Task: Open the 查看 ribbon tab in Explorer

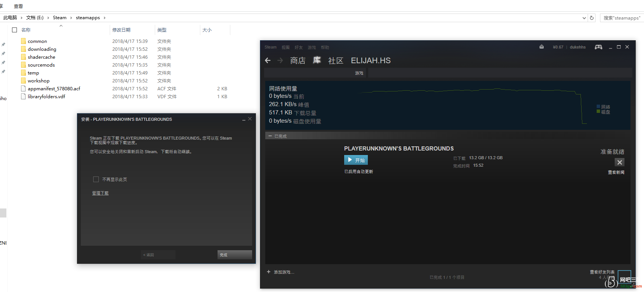Action: pyautogui.click(x=18, y=6)
